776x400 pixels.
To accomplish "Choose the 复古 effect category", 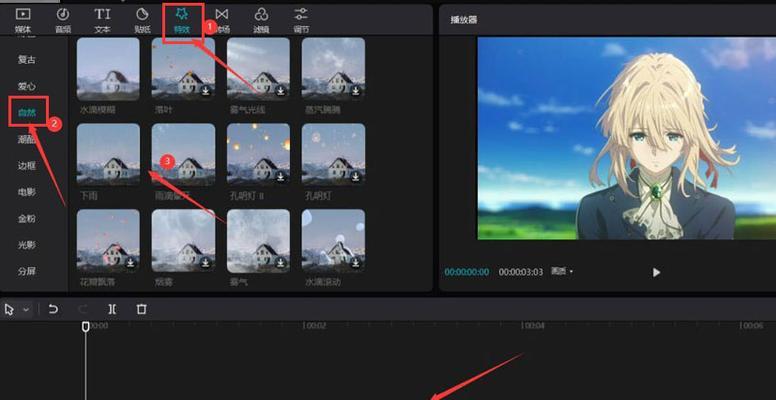I will (27, 60).
